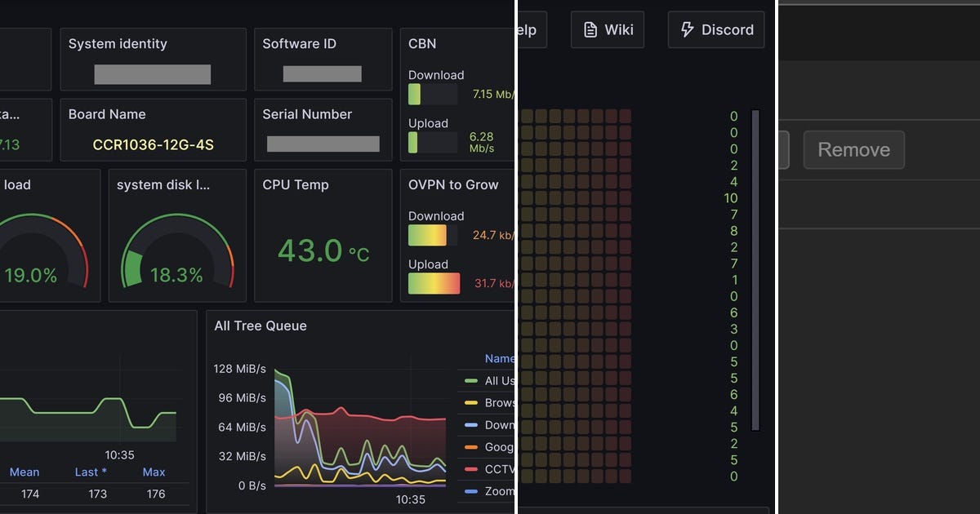Sort table by Max column
Viewport: 980px width, 514px height.
154,472
